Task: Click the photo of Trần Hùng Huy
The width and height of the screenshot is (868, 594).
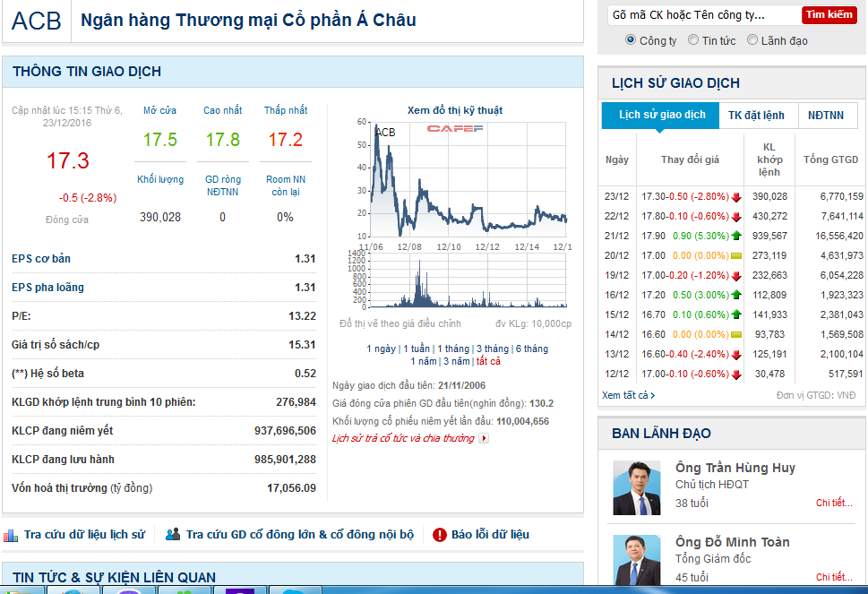Action: click(x=637, y=487)
